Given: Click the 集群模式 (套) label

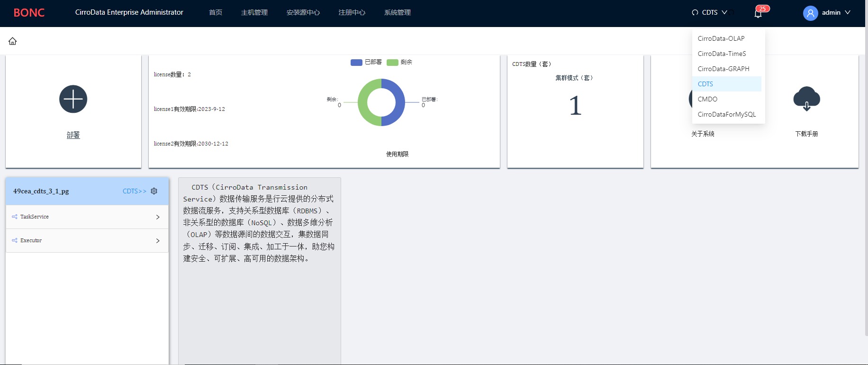Looking at the screenshot, I should pos(574,78).
